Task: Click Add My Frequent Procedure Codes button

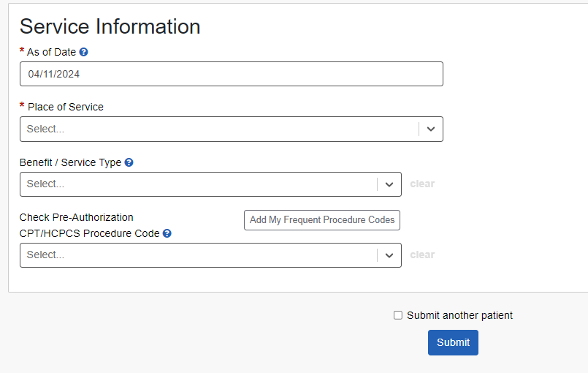Action: point(322,220)
